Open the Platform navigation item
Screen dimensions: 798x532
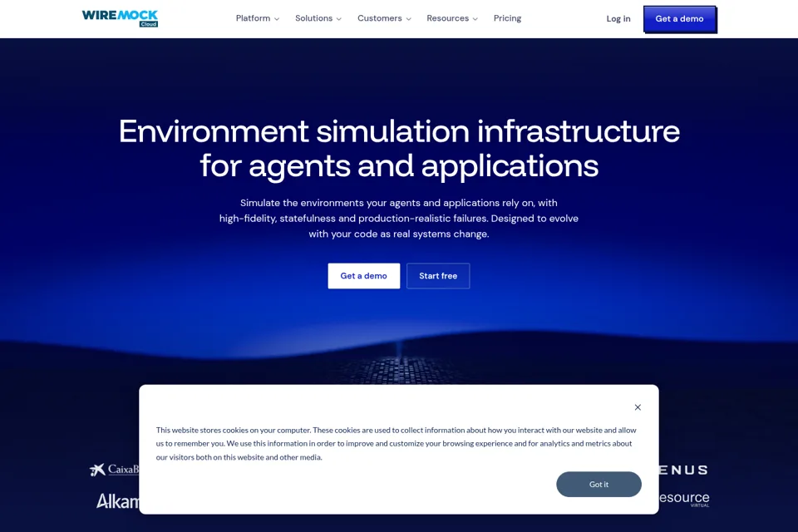[253, 18]
